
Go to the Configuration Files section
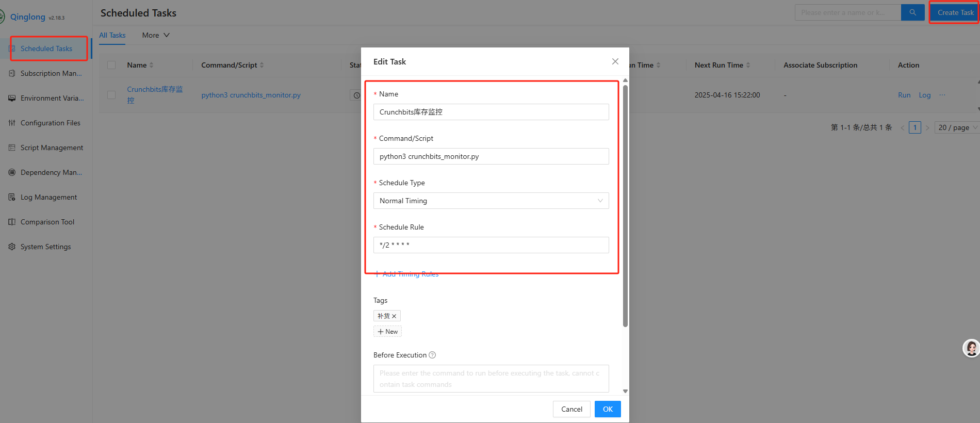tap(50, 123)
